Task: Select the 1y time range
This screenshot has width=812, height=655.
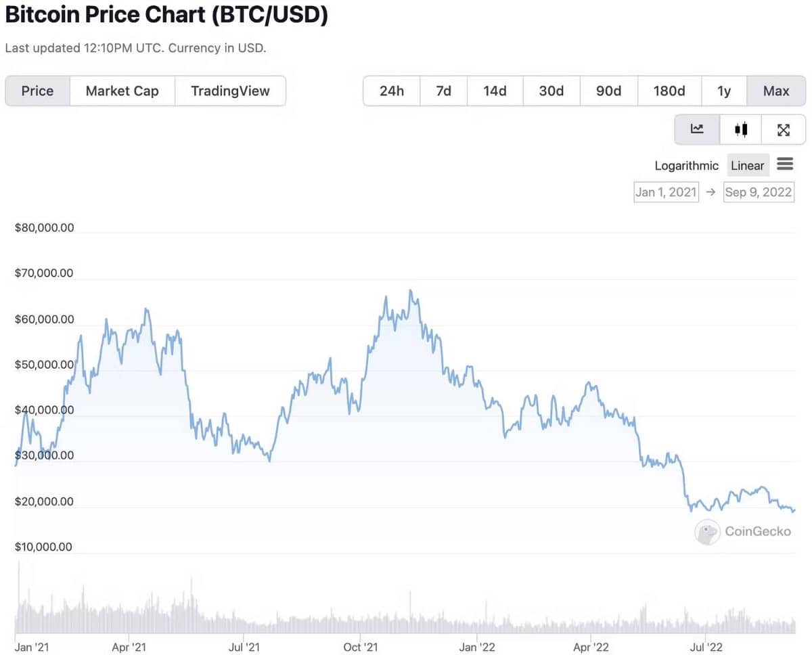Action: (x=724, y=91)
